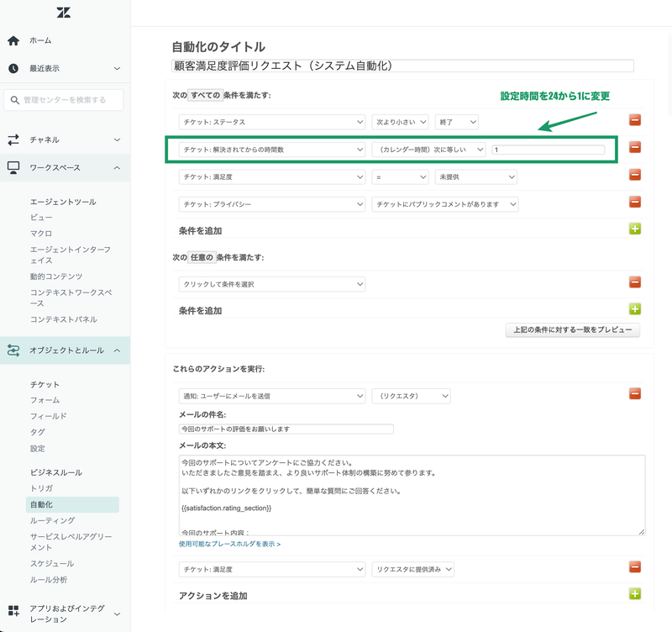
Task: Open the 未提供 satisfaction value dropdown
Action: [475, 177]
